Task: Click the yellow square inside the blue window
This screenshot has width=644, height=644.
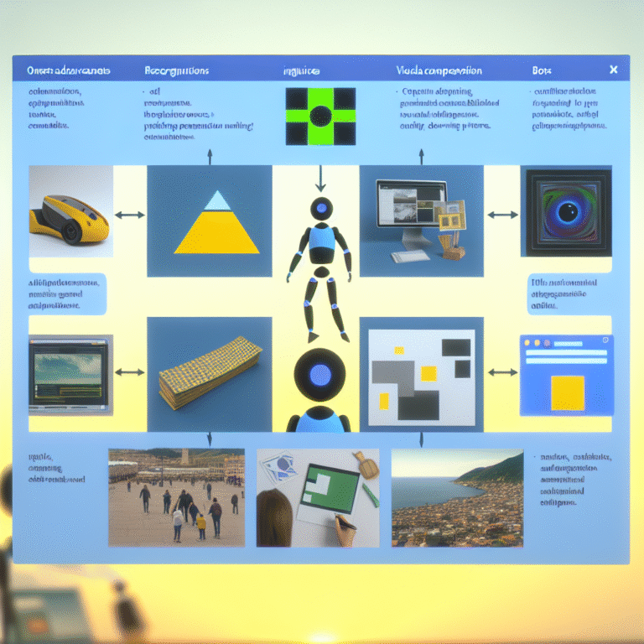Action: 568,393
